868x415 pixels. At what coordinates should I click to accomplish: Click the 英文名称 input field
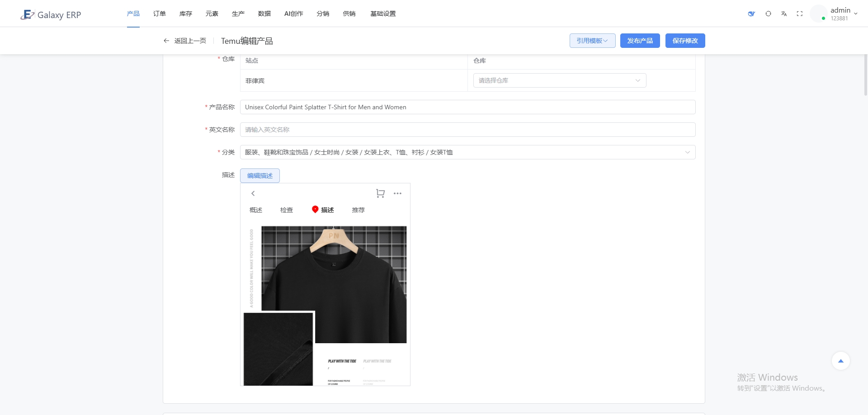point(467,130)
